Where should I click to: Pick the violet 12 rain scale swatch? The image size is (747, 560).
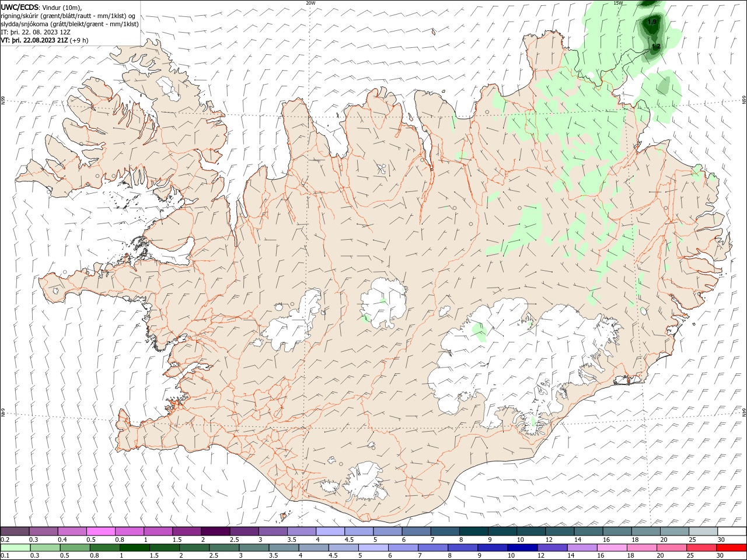point(552,548)
